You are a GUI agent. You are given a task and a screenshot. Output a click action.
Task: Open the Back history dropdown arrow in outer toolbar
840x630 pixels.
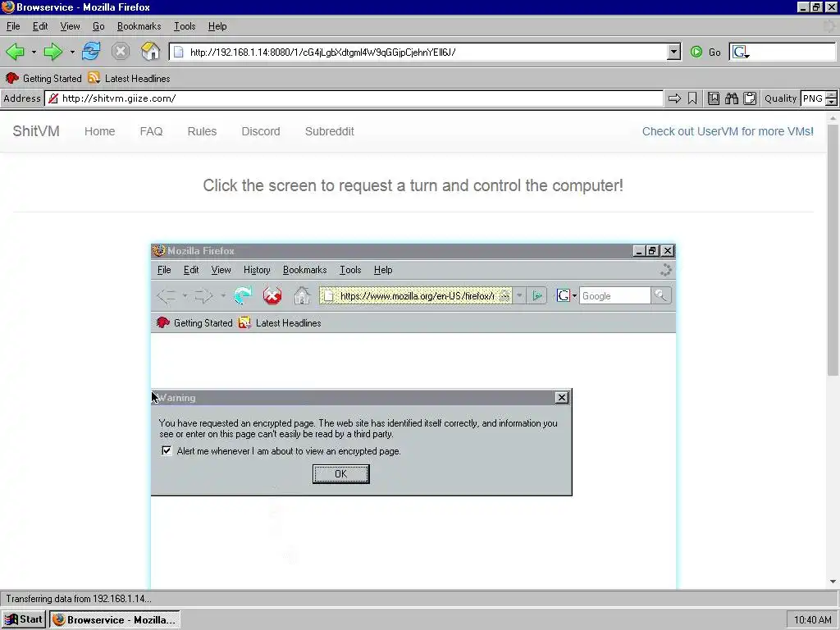tap(34, 52)
